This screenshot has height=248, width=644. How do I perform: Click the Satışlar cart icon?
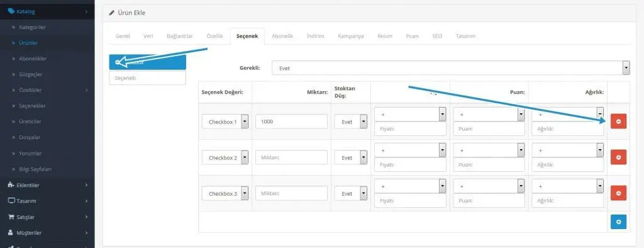tap(11, 217)
